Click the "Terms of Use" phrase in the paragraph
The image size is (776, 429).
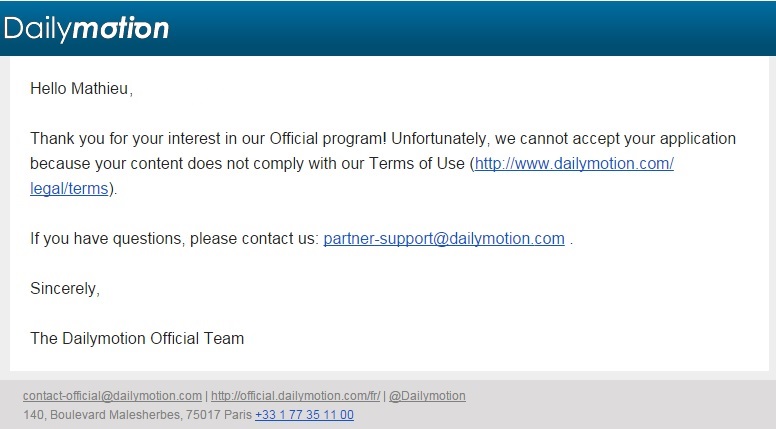click(417, 164)
